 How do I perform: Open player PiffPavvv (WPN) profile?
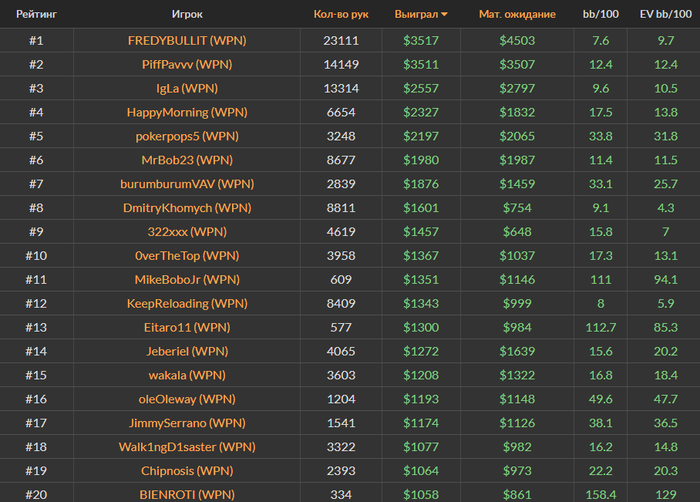187,65
